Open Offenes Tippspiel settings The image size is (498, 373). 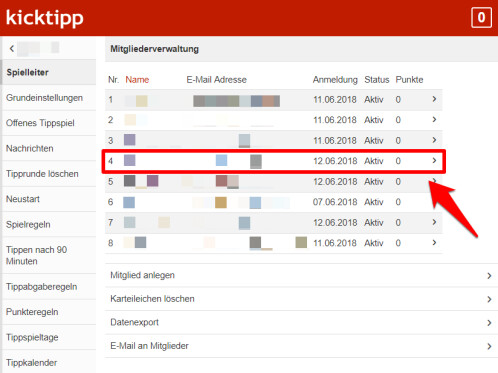(x=49, y=123)
